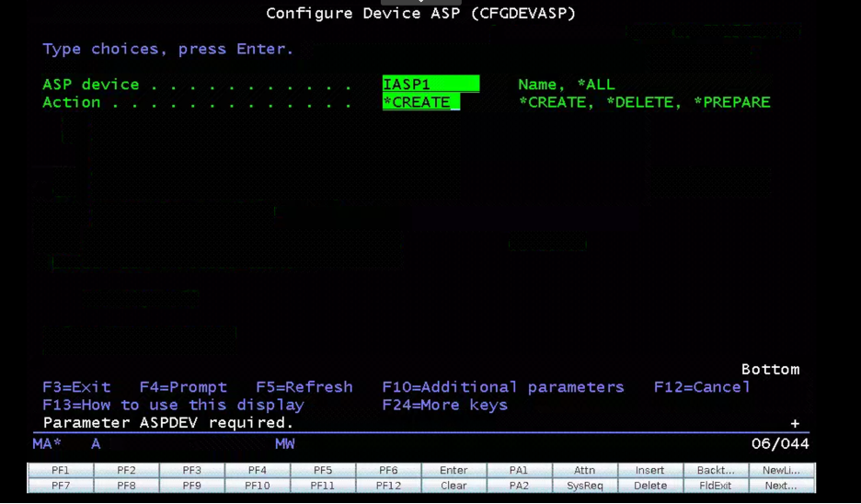This screenshot has height=504, width=861.
Task: Click the PF7 keypad button
Action: coord(61,486)
